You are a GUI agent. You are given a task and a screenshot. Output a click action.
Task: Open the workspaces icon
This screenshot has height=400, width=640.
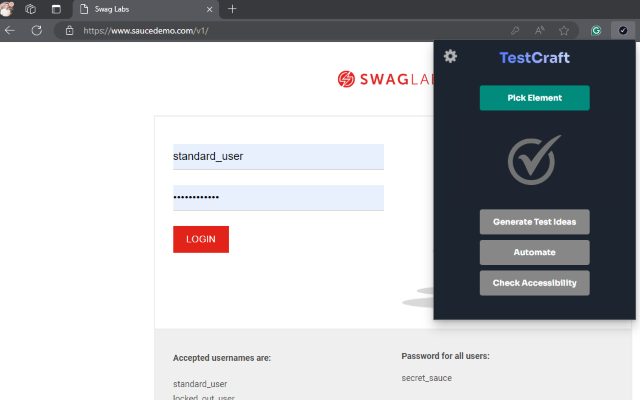point(31,9)
